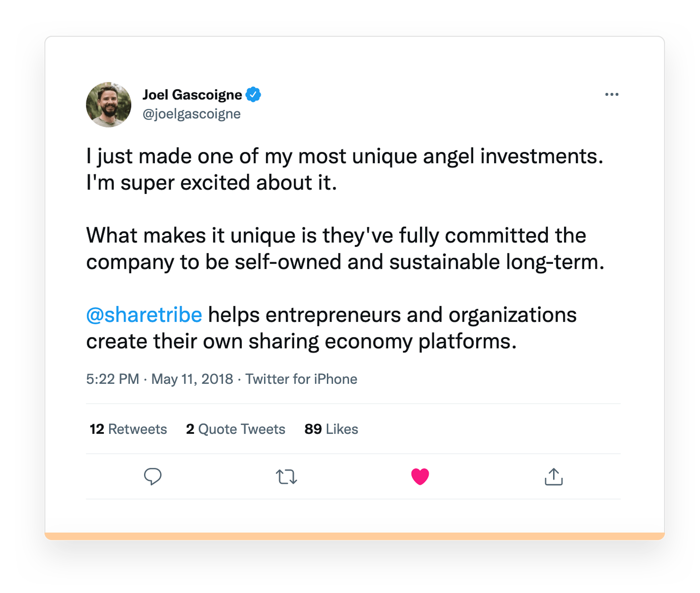The width and height of the screenshot is (700, 593).
Task: Click the 5:22 PM timestamp
Action: [113, 379]
